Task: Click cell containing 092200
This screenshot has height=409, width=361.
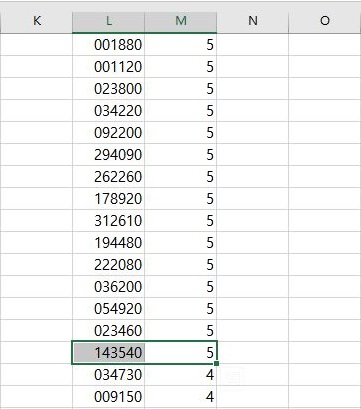Action: coord(108,133)
